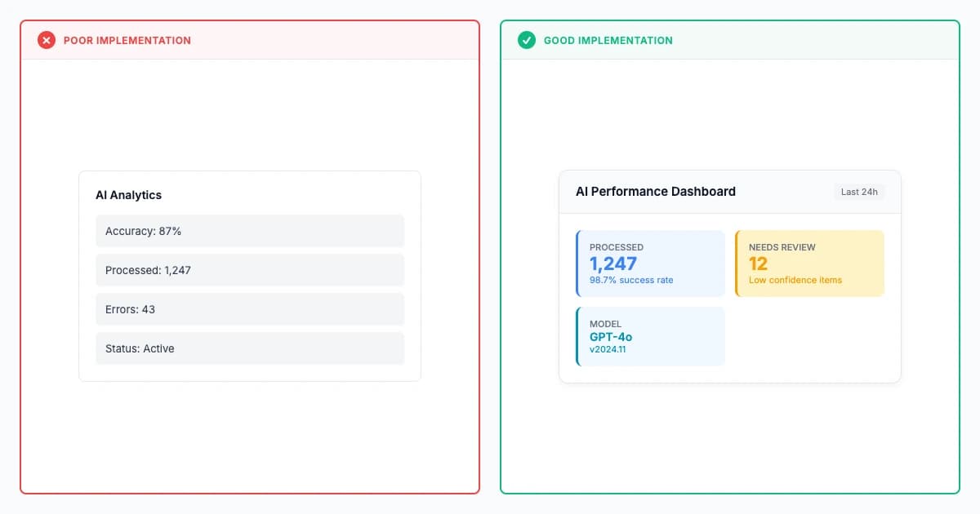Click the 'AI Performance Dashboard' title
Screen dimensions: 980x514
pyautogui.click(x=656, y=192)
